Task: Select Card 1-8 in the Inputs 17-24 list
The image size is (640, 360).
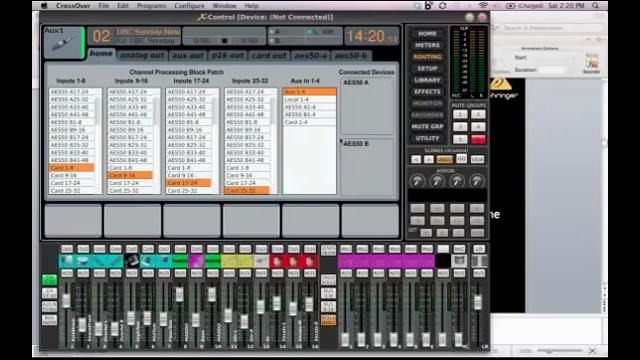Action: pyautogui.click(x=188, y=168)
